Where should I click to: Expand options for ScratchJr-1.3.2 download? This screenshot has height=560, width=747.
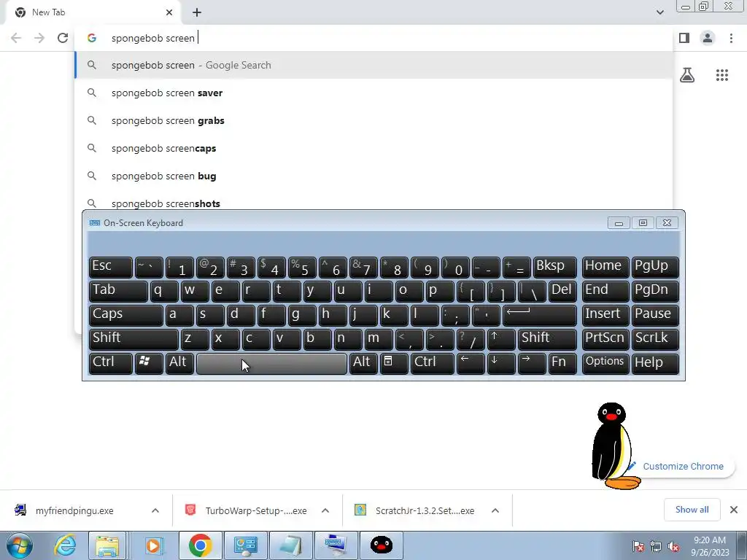[495, 510]
